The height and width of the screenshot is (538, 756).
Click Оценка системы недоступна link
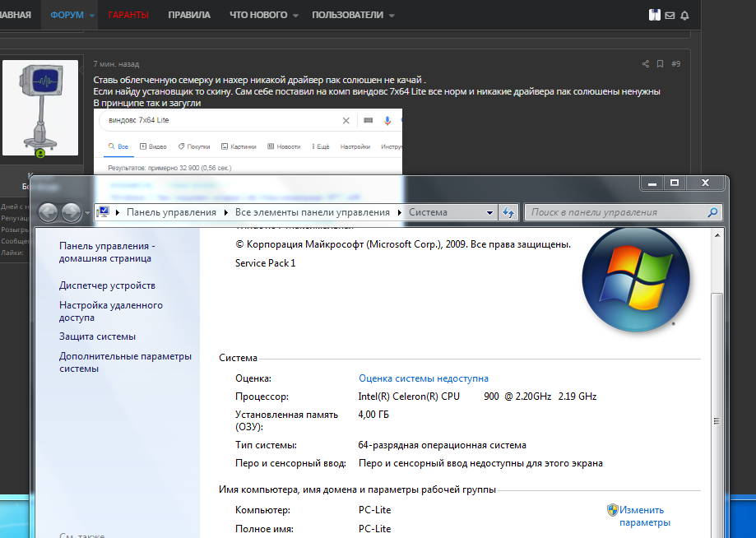tap(424, 378)
